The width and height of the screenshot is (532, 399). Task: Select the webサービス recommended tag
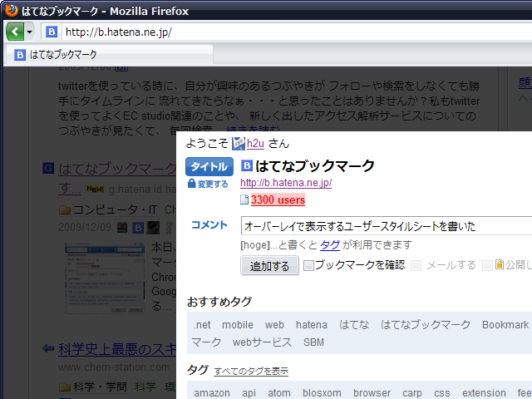tap(262, 342)
